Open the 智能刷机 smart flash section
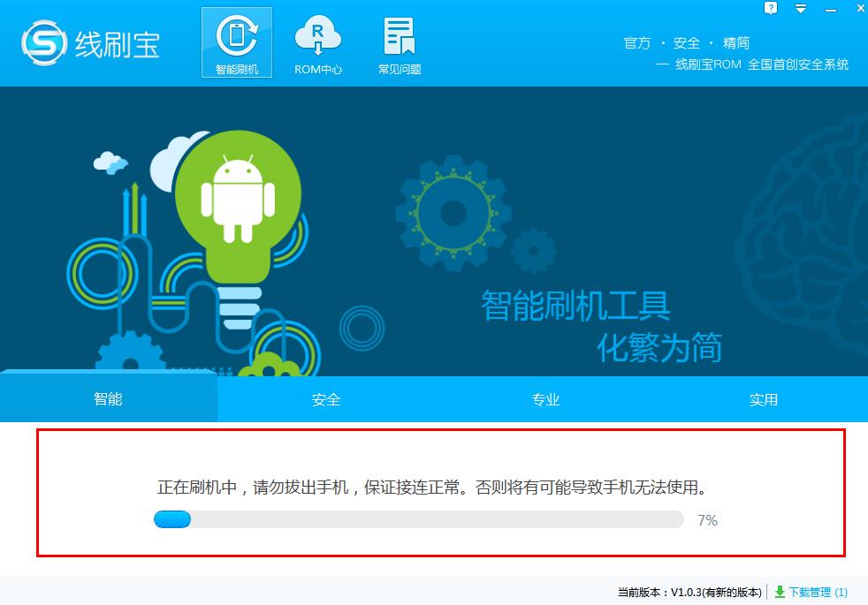Image resolution: width=868 pixels, height=605 pixels. point(237,42)
